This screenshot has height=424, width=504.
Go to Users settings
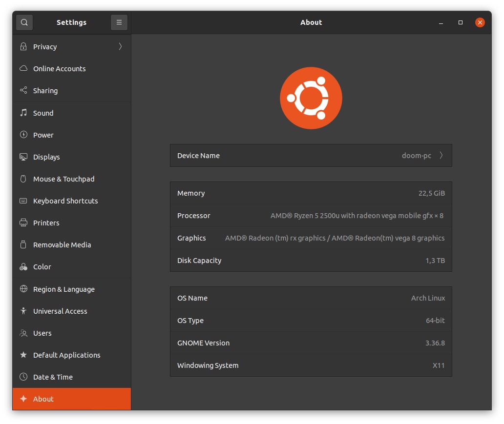coord(72,333)
